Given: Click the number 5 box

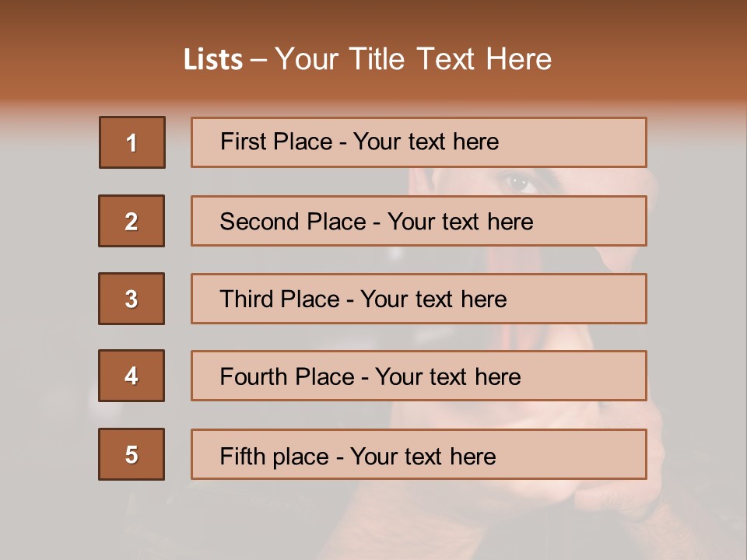Looking at the screenshot, I should pos(132,454).
